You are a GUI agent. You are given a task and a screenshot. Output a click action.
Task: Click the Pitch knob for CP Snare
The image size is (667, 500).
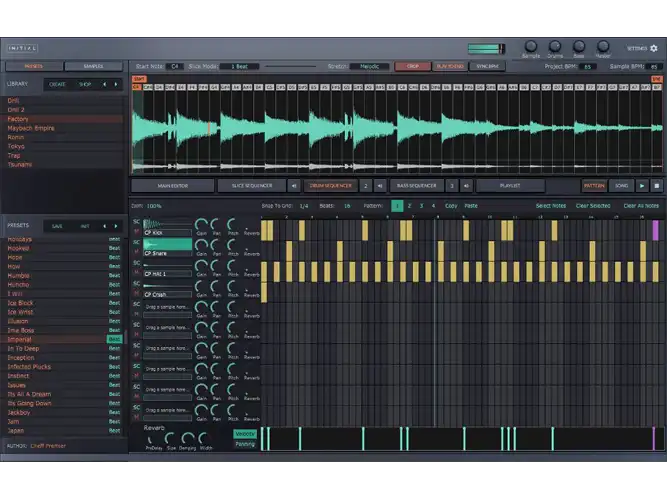click(232, 245)
